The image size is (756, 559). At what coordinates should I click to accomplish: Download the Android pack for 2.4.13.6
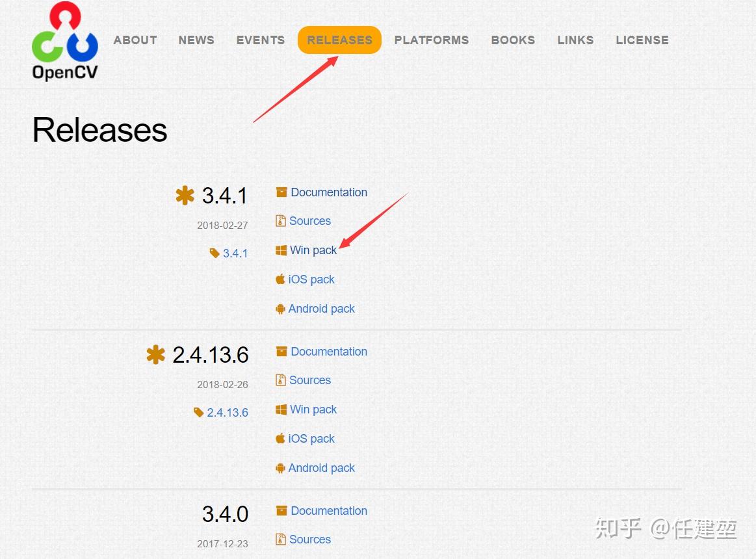[322, 468]
